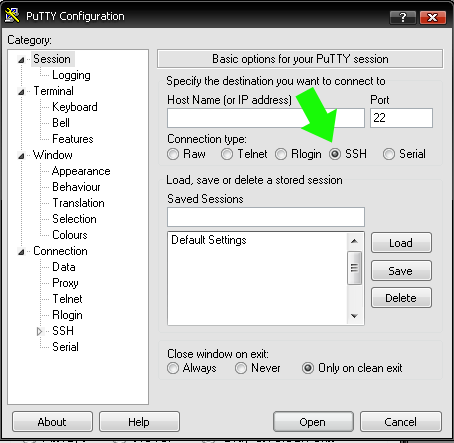Click the Help button at bottom
The image size is (454, 443).
point(139,422)
